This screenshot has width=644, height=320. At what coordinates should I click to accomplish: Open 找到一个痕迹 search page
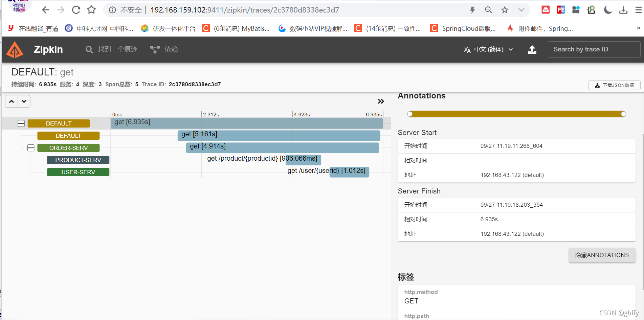pos(111,49)
